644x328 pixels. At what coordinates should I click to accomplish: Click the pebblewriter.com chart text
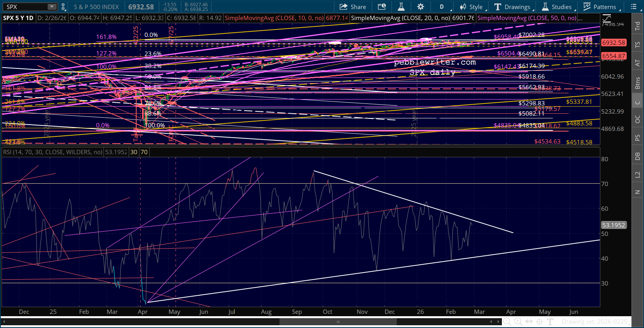coord(435,62)
